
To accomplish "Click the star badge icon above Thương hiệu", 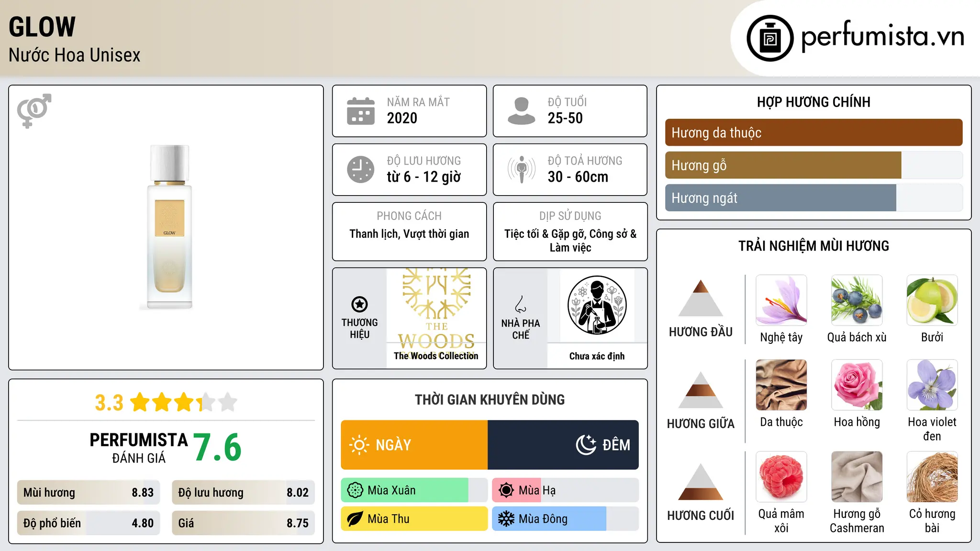I will pos(359,304).
